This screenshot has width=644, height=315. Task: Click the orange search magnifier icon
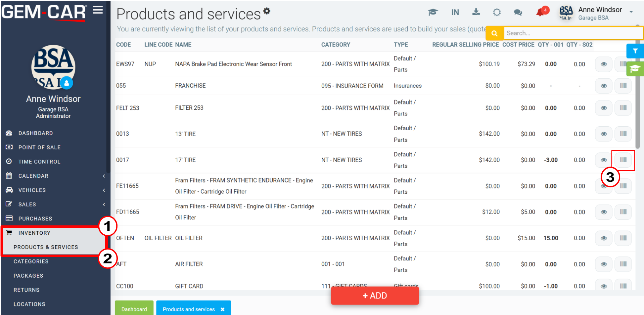(x=494, y=33)
